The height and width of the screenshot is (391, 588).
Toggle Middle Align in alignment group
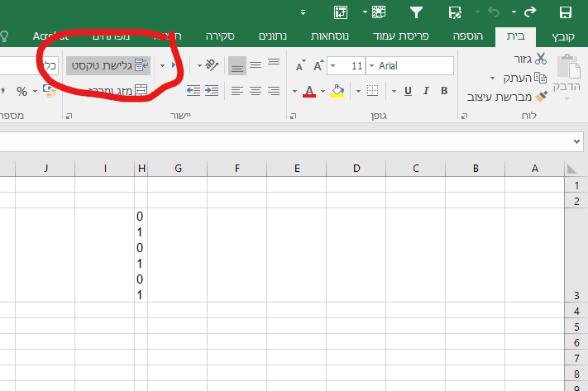pos(256,65)
